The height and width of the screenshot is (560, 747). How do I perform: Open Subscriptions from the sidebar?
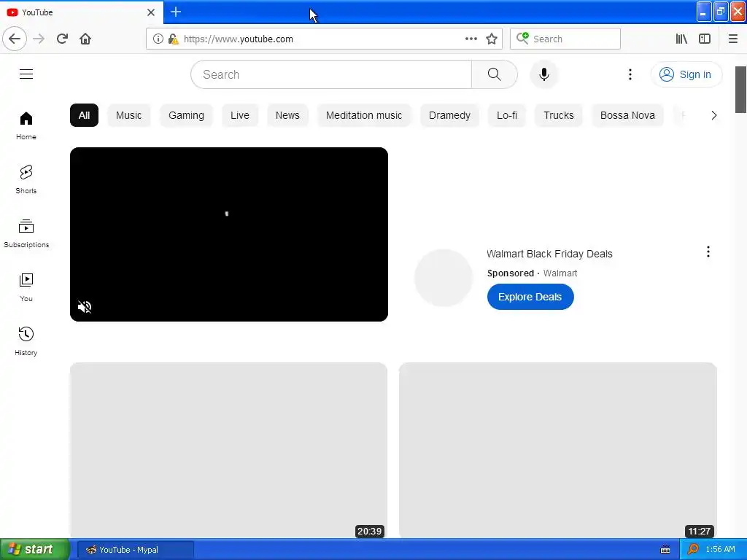26,233
